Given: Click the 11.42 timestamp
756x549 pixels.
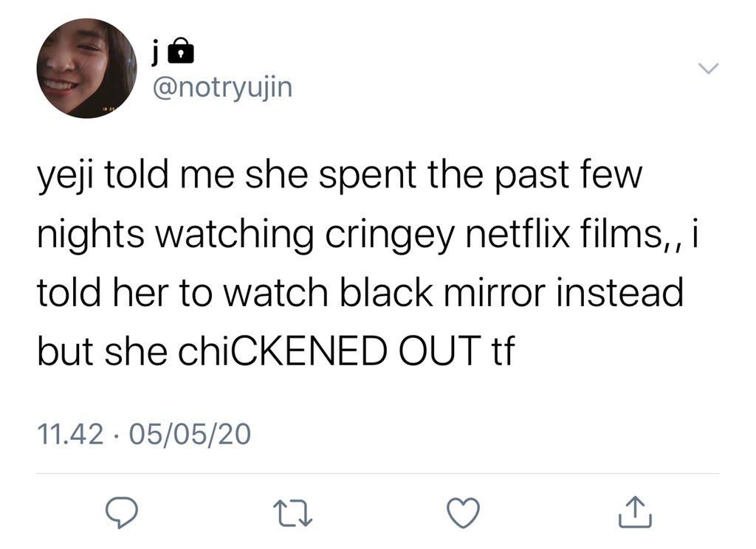Looking at the screenshot, I should pyautogui.click(x=70, y=433).
